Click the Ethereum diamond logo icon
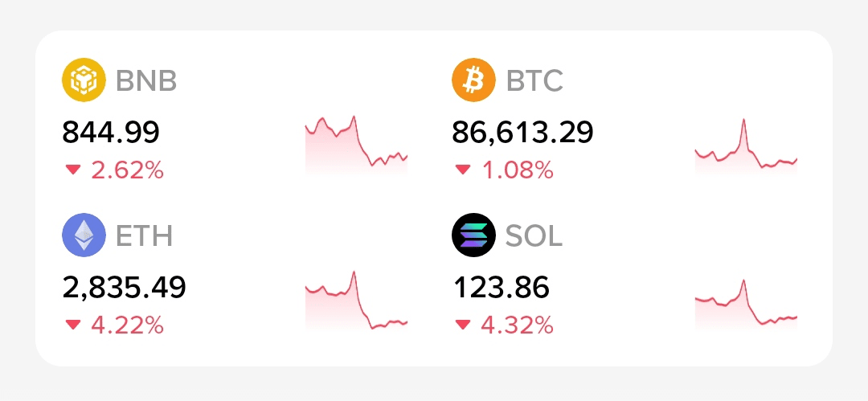868x401 pixels. click(x=84, y=235)
